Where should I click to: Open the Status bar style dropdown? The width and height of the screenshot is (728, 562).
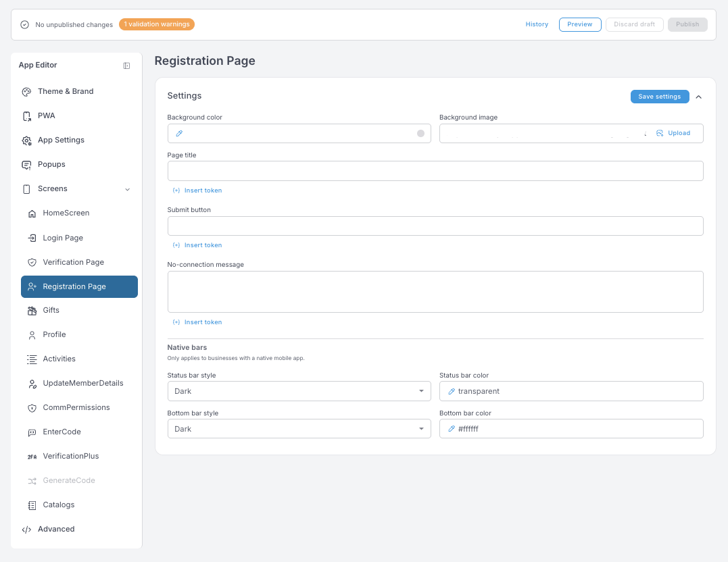click(299, 391)
